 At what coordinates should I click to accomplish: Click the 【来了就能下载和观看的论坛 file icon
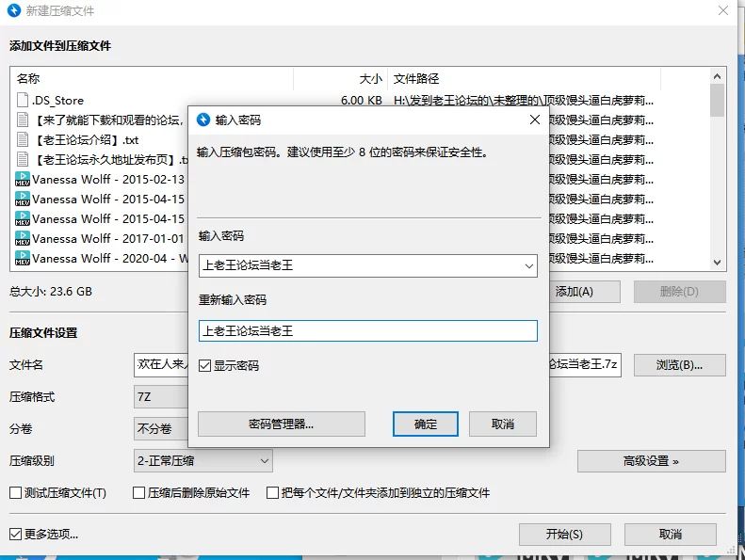click(x=23, y=120)
